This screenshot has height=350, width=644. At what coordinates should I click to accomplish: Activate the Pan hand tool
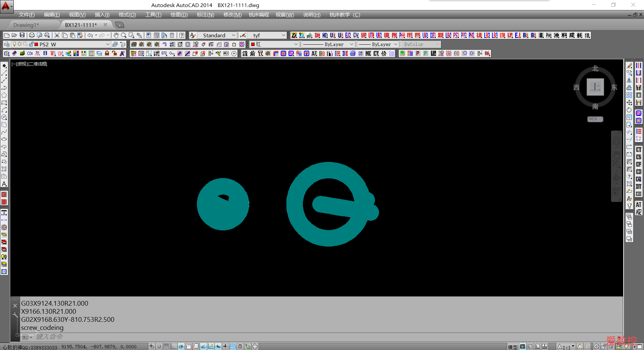pos(116,35)
